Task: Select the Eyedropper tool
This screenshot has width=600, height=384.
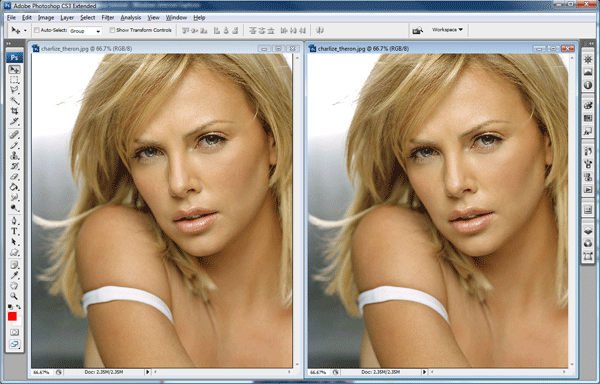Action: 15,275
